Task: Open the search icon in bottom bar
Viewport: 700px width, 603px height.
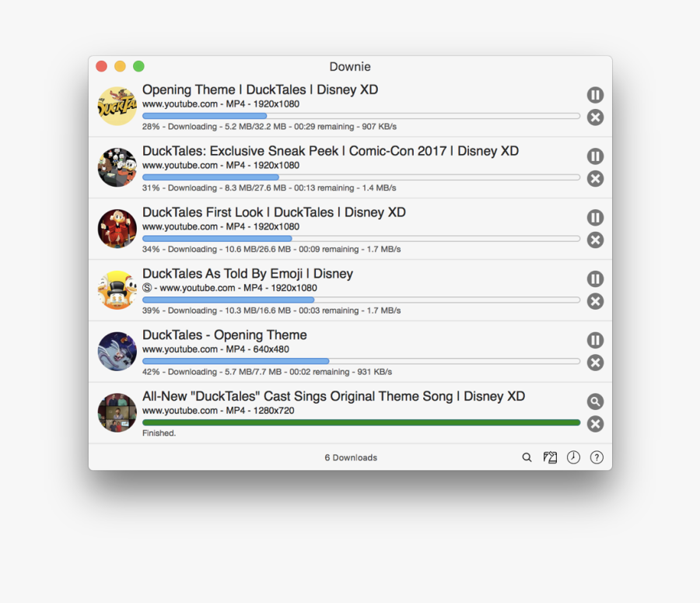Action: click(x=527, y=458)
